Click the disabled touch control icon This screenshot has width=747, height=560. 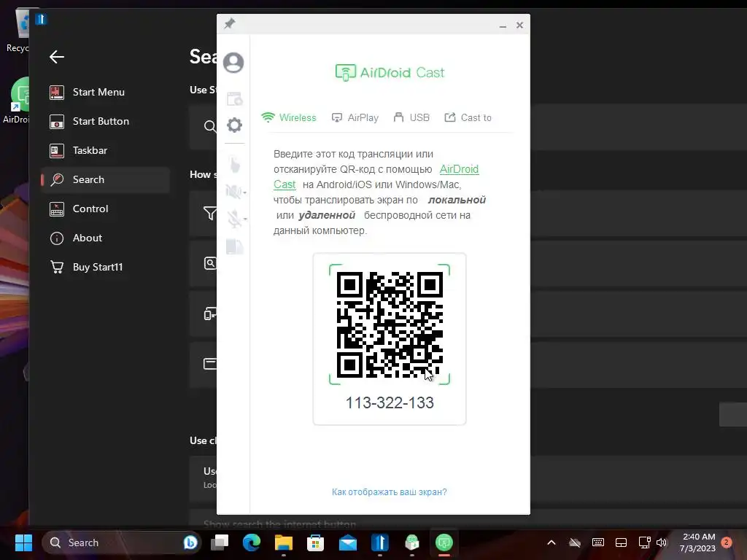[234, 164]
